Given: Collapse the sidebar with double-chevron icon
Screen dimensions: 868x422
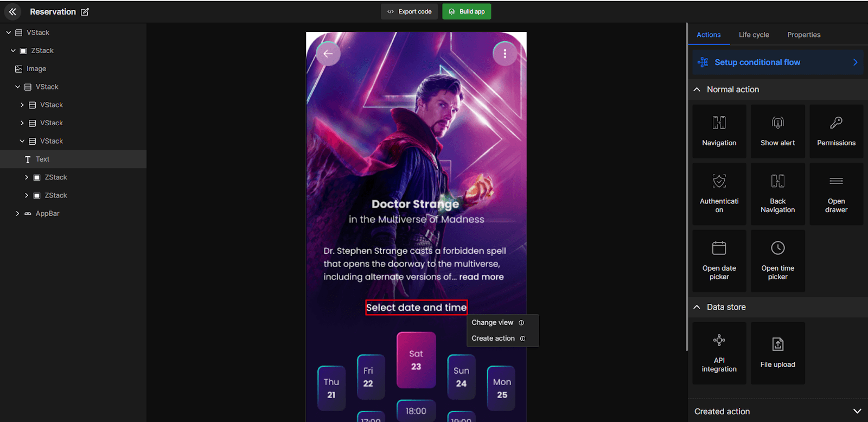Looking at the screenshot, I should pyautogui.click(x=12, y=11).
